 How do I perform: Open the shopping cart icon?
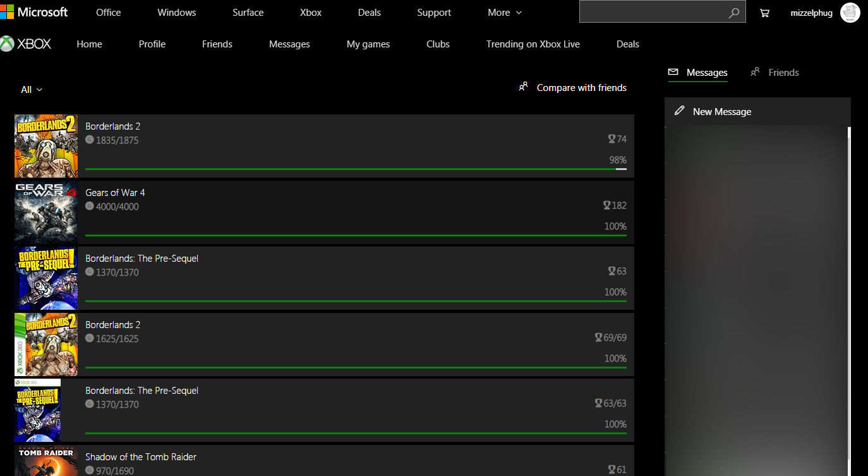[x=764, y=13]
